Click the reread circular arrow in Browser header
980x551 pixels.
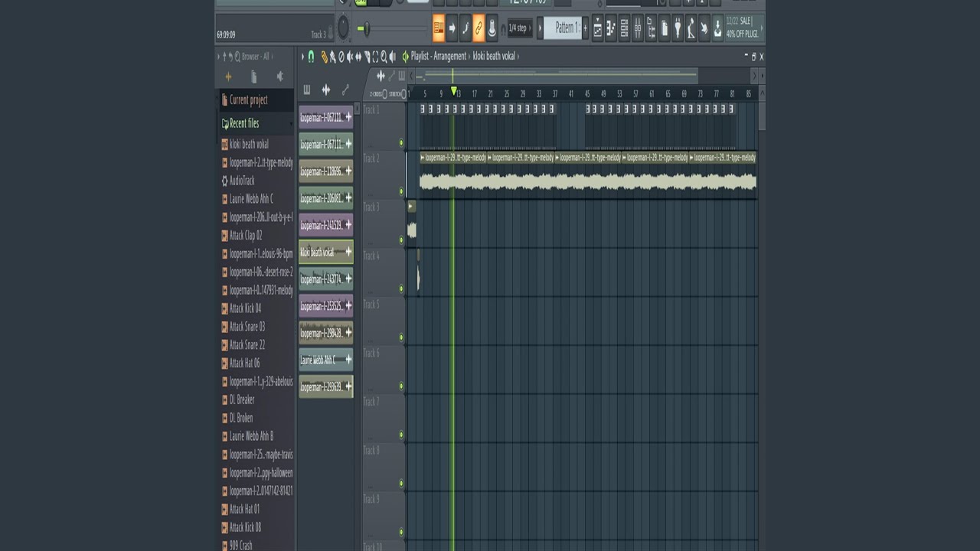tap(230, 57)
